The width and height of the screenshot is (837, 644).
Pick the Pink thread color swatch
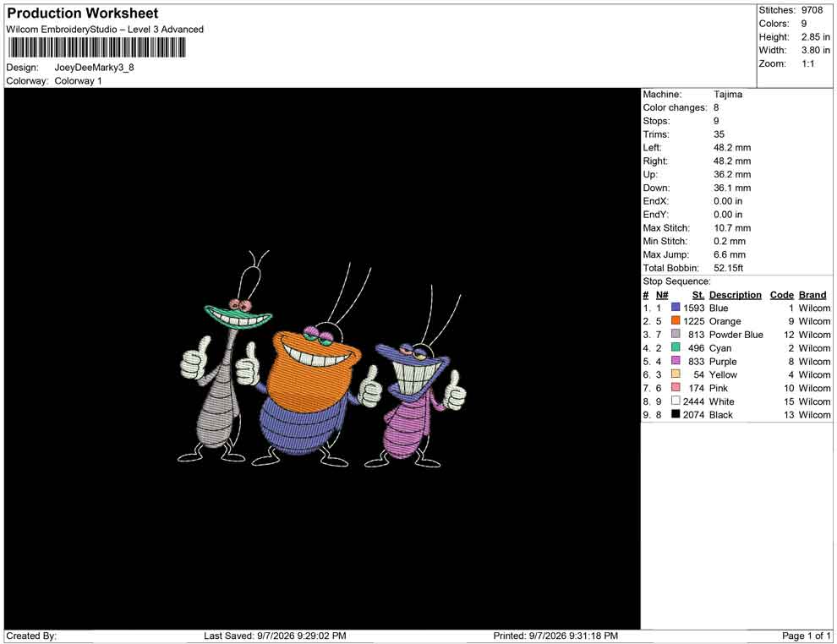(x=676, y=387)
